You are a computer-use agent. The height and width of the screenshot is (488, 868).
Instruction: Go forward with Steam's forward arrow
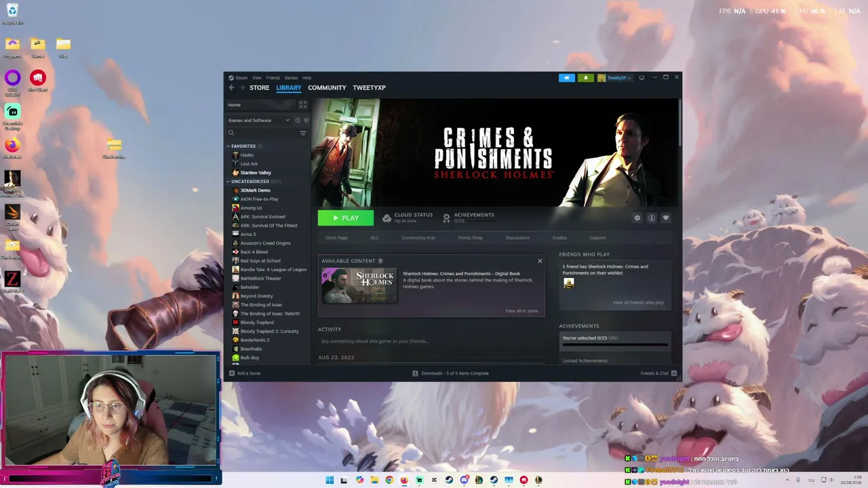pyautogui.click(x=241, y=87)
